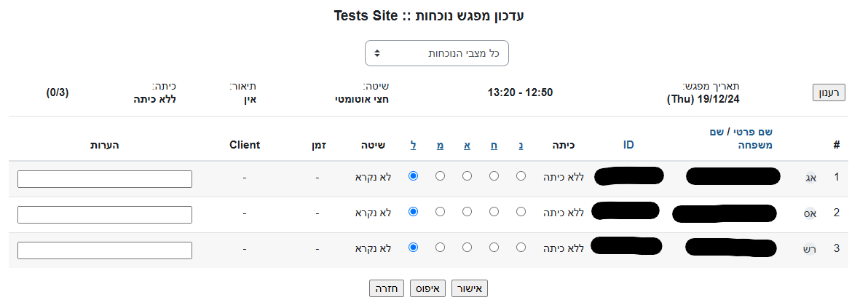Click the ל column header link
This screenshot has width=868, height=308.
pyautogui.click(x=414, y=145)
